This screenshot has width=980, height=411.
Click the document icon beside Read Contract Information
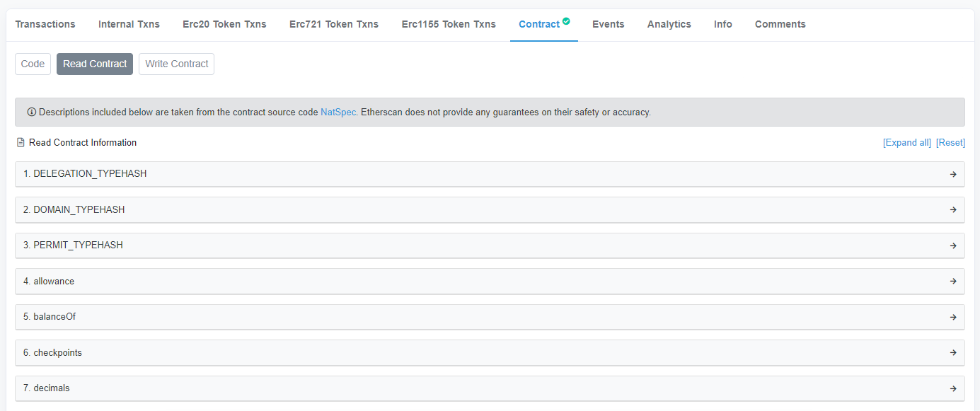[21, 143]
